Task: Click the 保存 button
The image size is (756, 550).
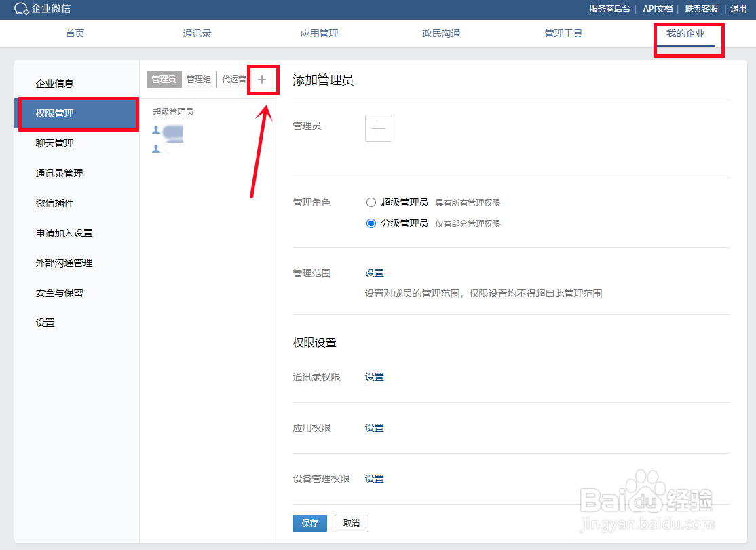Action: point(310,524)
